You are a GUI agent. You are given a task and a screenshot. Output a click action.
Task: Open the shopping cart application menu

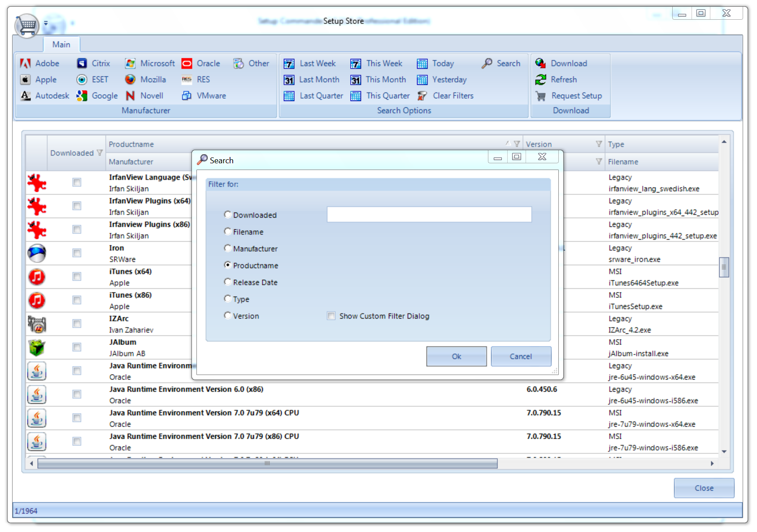27,26
